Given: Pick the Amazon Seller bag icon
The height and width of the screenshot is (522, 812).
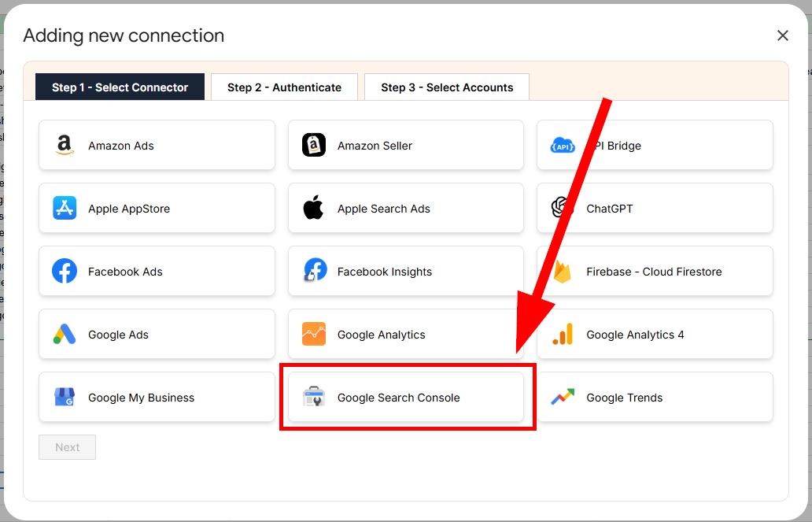Looking at the screenshot, I should (314, 145).
